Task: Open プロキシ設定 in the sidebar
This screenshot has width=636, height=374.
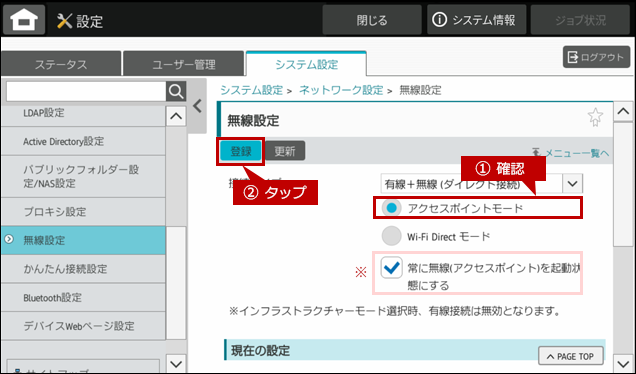Action: (83, 212)
